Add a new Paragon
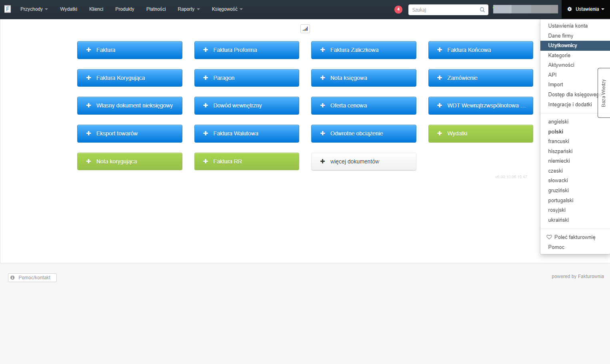Image resolution: width=610 pixels, height=364 pixels. click(247, 78)
